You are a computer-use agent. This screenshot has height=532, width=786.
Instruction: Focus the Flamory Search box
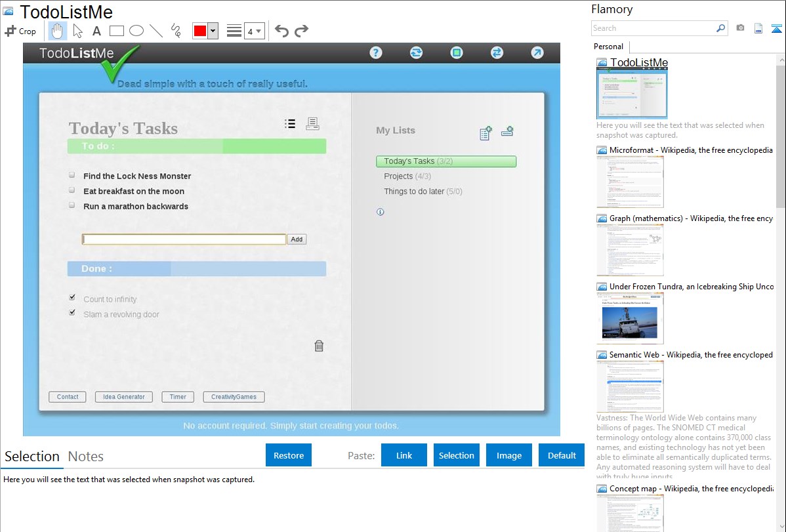(x=653, y=28)
